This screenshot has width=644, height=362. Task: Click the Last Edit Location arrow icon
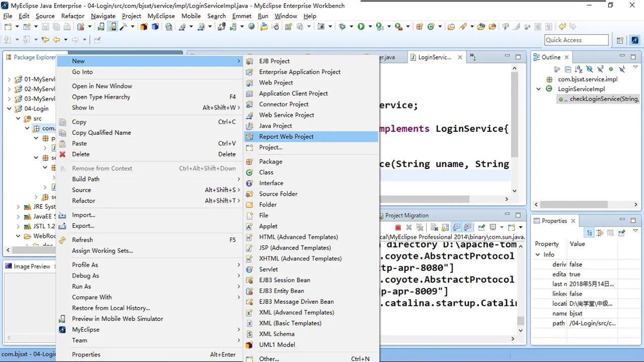point(45,39)
